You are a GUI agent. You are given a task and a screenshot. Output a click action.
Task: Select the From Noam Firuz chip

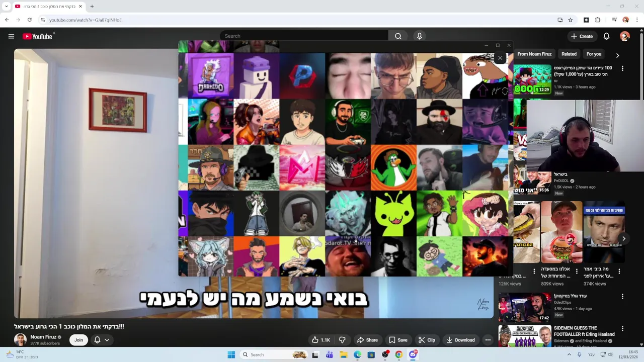coord(534,54)
